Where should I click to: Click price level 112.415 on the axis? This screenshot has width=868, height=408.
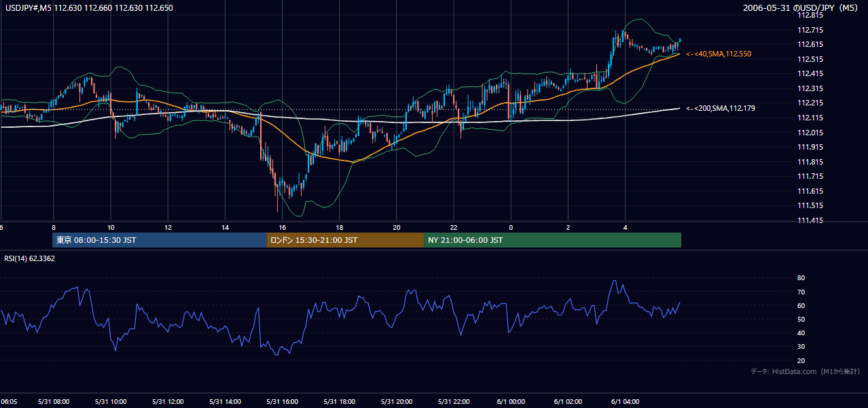[810, 73]
